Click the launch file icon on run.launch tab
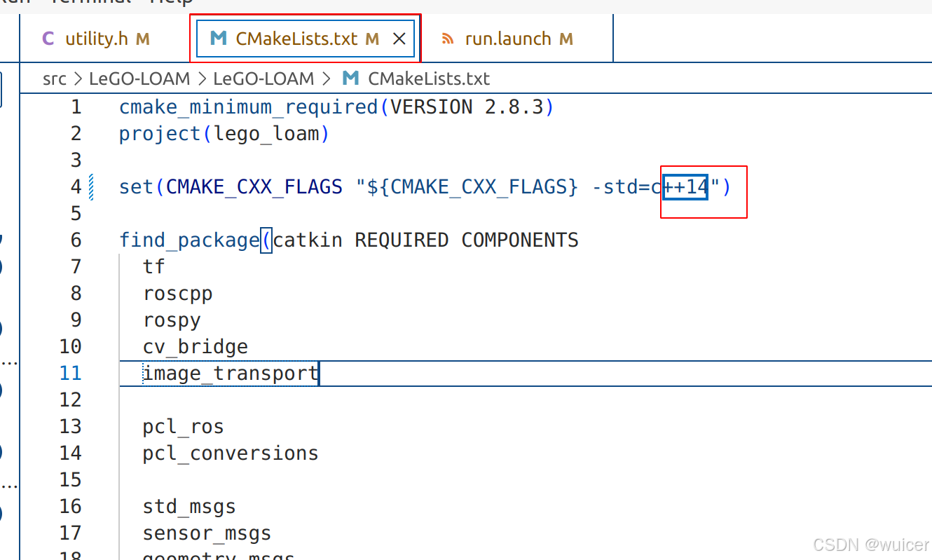Image resolution: width=932 pixels, height=560 pixels. pyautogui.click(x=448, y=39)
